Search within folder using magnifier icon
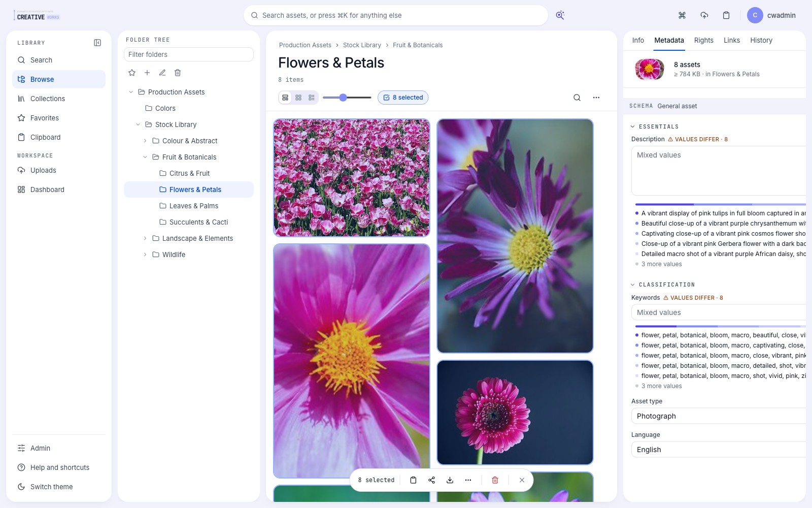The height and width of the screenshot is (508, 812). 577,98
